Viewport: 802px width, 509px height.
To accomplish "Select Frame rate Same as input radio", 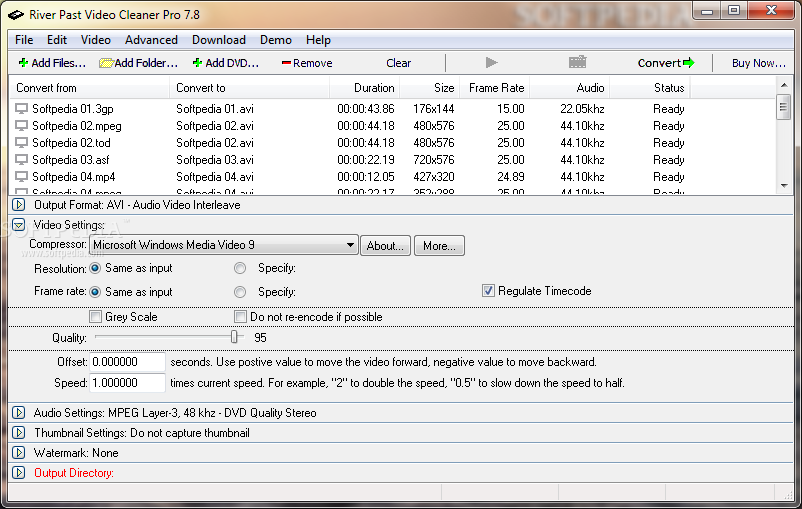I will (95, 292).
